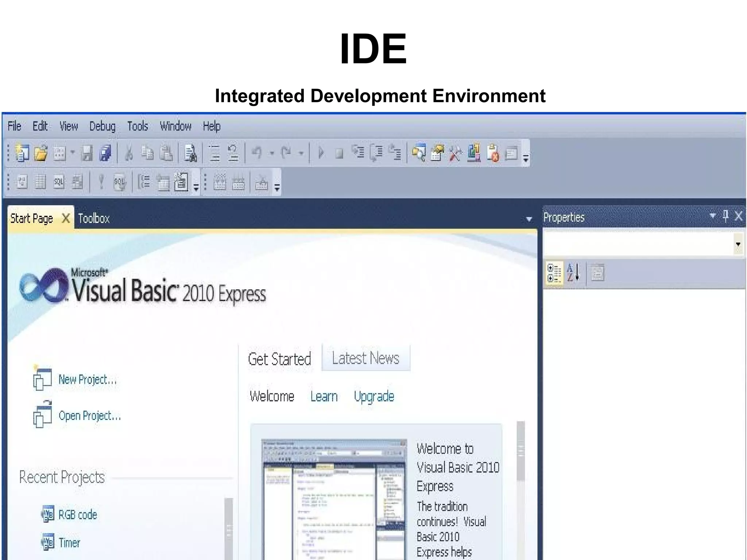This screenshot has width=747, height=560.
Task: Click the Uncomment Lines icon
Action: 233,153
